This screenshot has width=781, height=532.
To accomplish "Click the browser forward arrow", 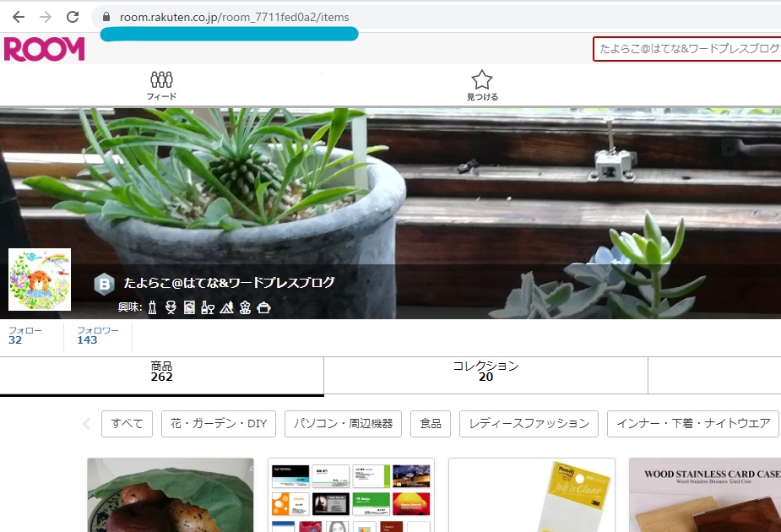I will click(x=46, y=17).
